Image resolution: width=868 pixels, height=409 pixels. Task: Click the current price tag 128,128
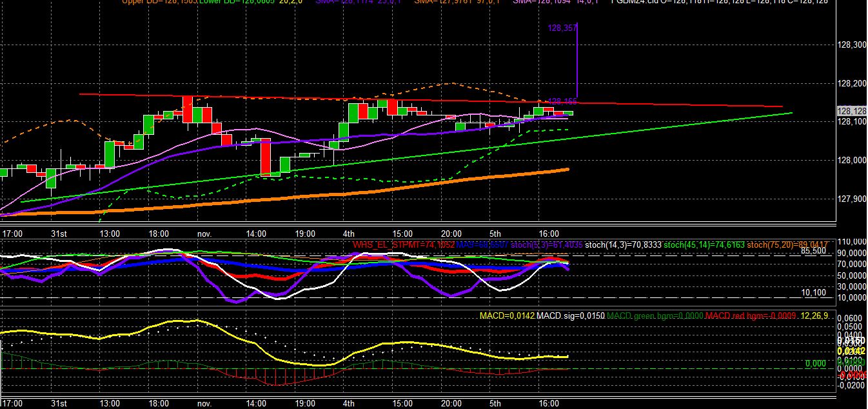coord(852,111)
